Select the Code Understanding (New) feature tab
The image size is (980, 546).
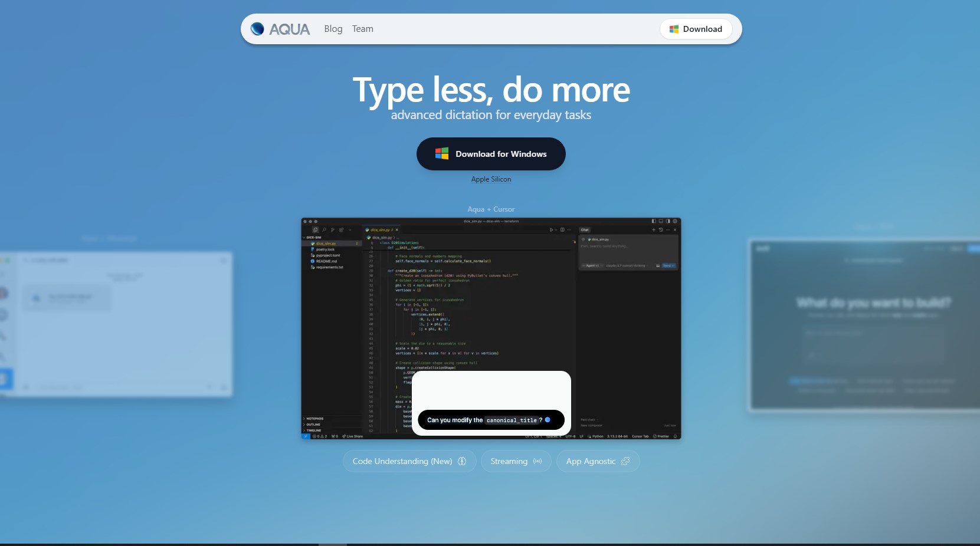tap(409, 461)
